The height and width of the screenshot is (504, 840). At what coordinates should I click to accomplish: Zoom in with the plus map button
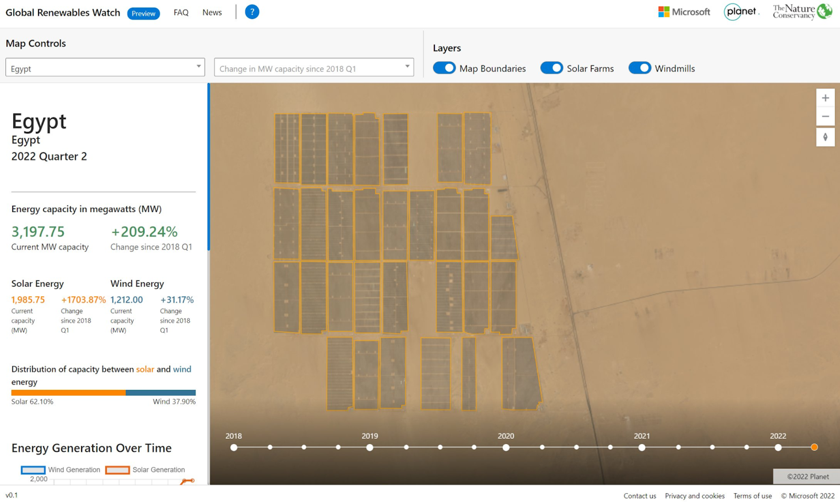coord(825,98)
